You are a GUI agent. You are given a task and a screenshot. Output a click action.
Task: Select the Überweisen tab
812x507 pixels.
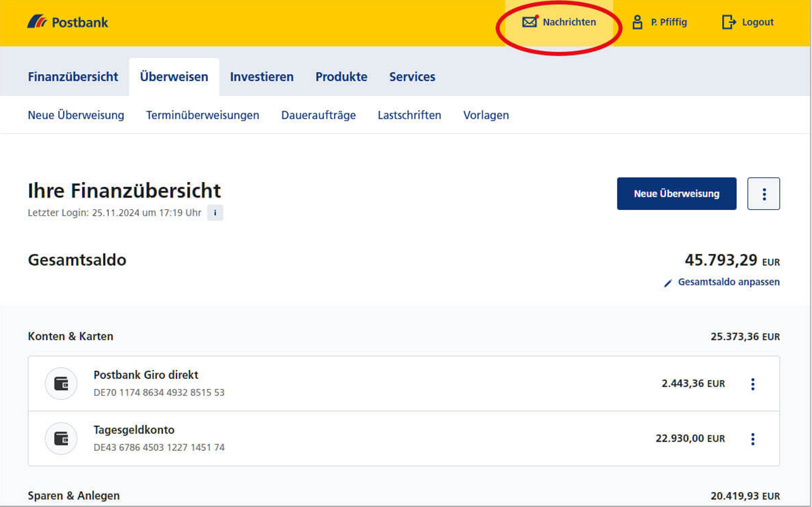174,76
